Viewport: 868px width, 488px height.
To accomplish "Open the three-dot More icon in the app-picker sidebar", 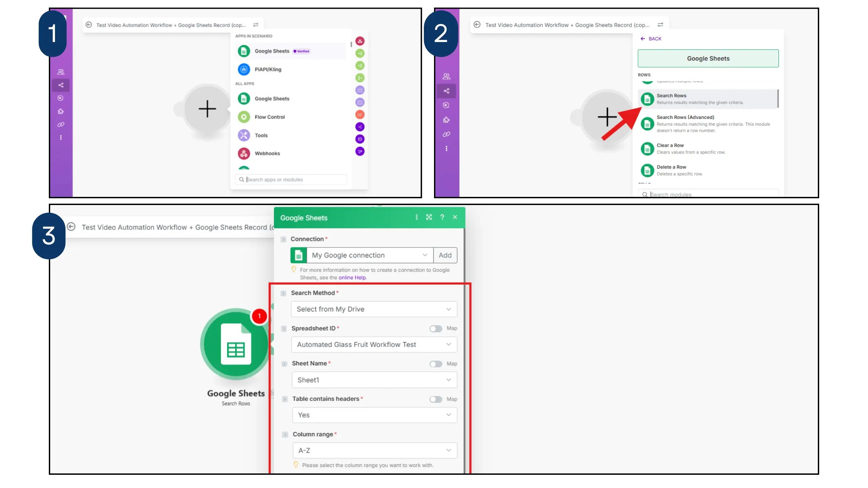I will coord(61,137).
